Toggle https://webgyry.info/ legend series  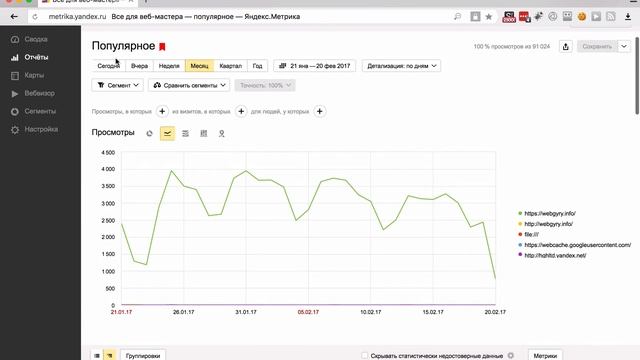547,213
